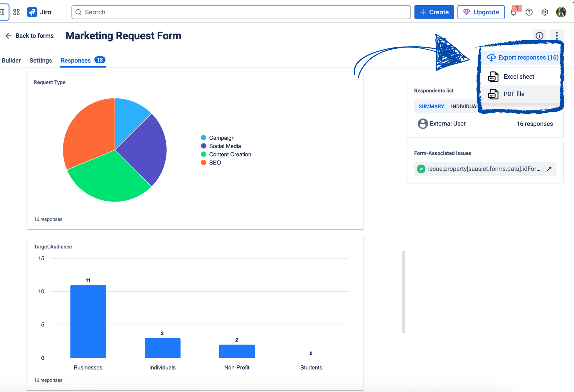Screen dimensions: 574x392
Task: Open the settings gear icon
Action: coord(545,12)
